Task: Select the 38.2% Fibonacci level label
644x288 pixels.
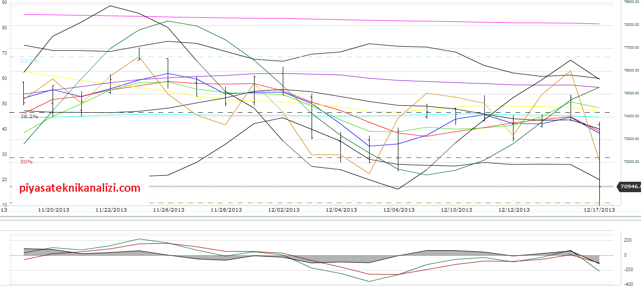Action: 29,116
